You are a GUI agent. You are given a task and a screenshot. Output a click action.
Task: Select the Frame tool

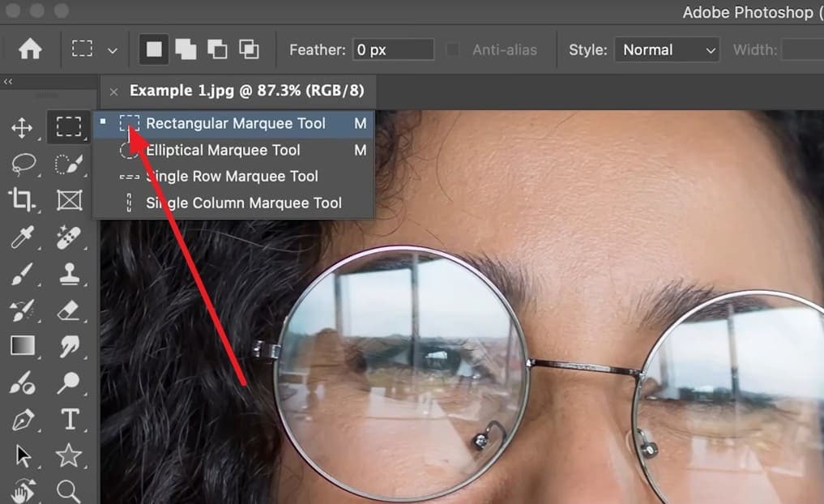click(x=70, y=200)
